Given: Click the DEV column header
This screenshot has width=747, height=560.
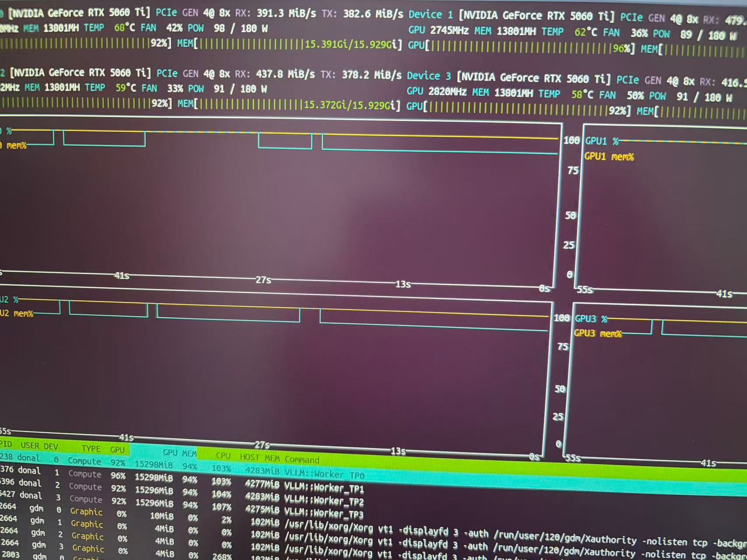Looking at the screenshot, I should tap(51, 446).
